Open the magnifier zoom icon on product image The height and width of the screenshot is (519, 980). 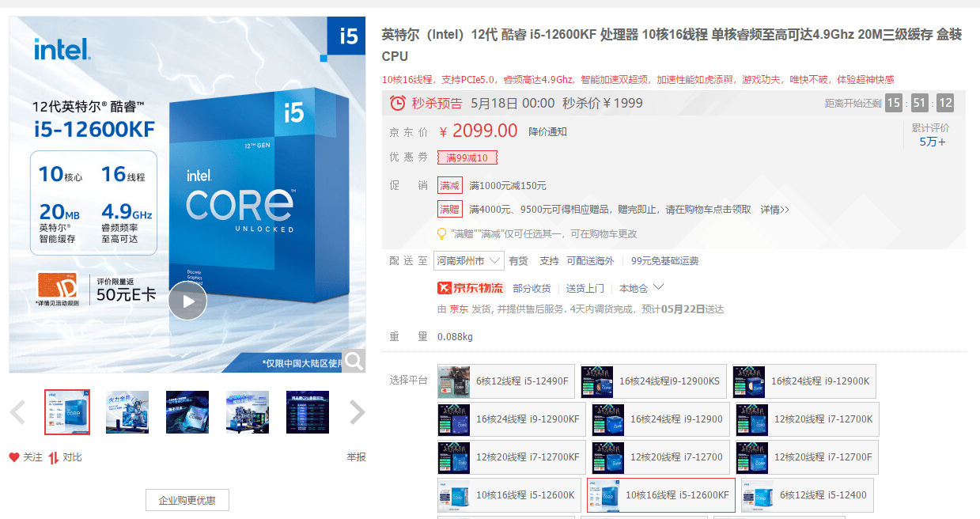point(354,361)
